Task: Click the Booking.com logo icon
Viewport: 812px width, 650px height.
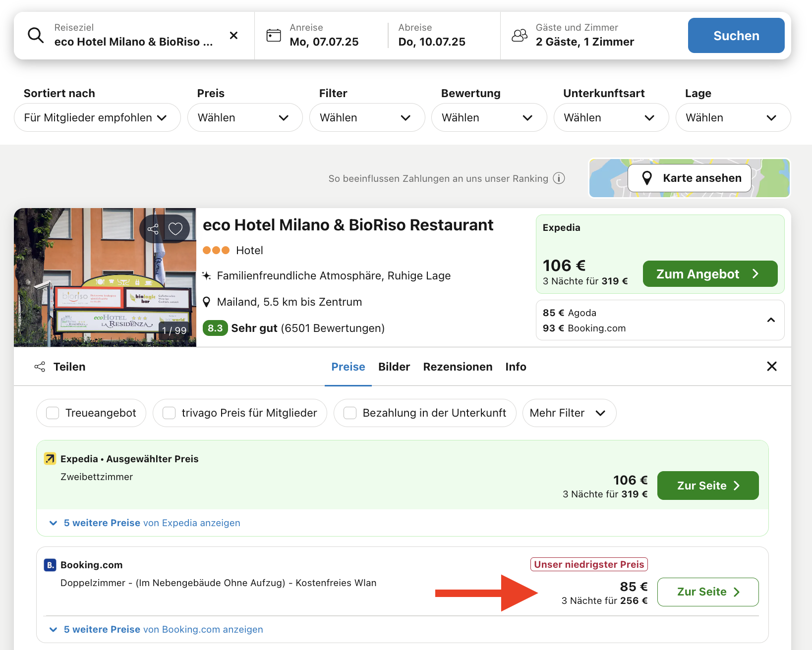Action: (x=50, y=565)
